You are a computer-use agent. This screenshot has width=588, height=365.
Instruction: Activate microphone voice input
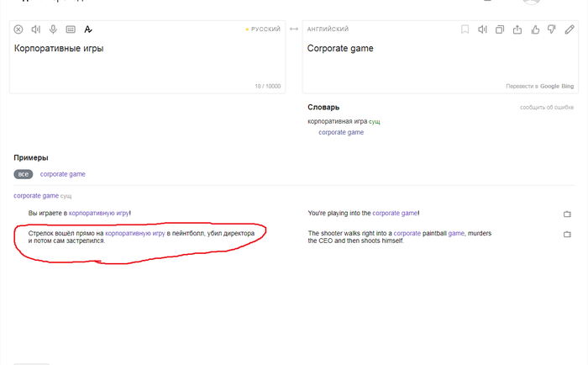[x=53, y=29]
